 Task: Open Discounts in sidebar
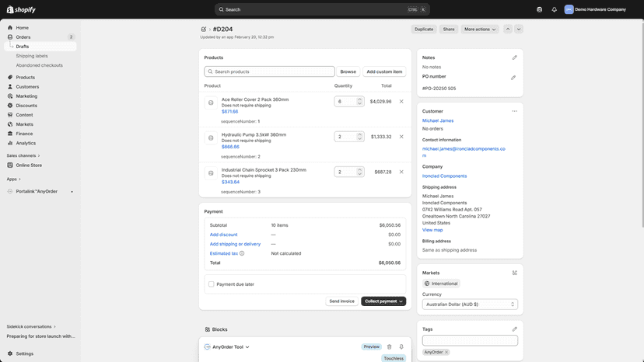(x=26, y=106)
